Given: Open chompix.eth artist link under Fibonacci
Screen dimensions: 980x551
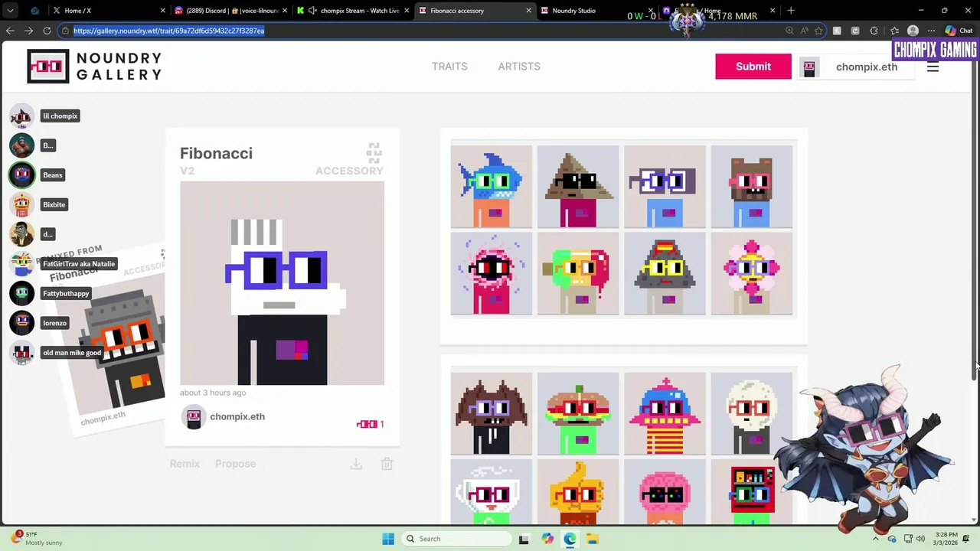Looking at the screenshot, I should pyautogui.click(x=237, y=416).
